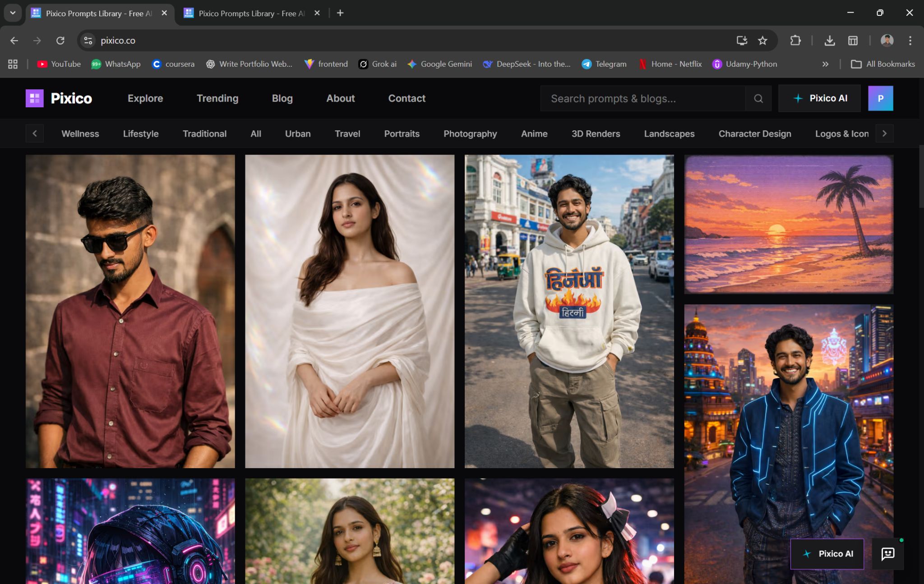Open the Trending nav item
Image resolution: width=924 pixels, height=584 pixels.
pyautogui.click(x=217, y=98)
